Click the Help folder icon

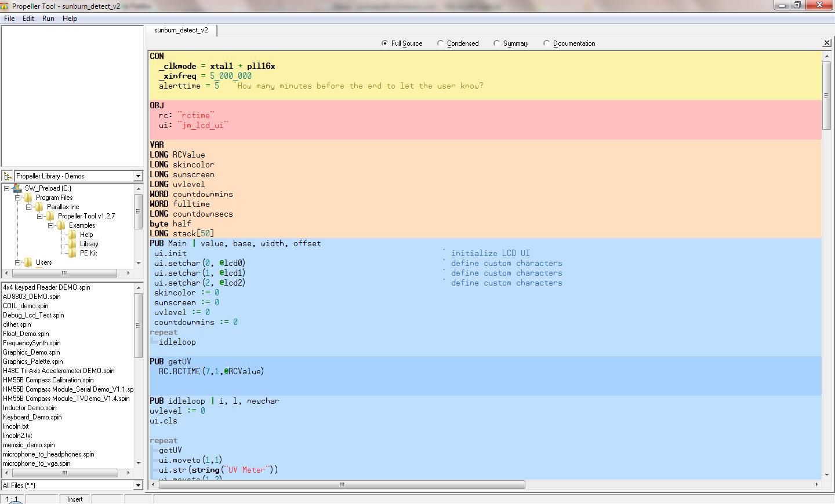click(72, 235)
